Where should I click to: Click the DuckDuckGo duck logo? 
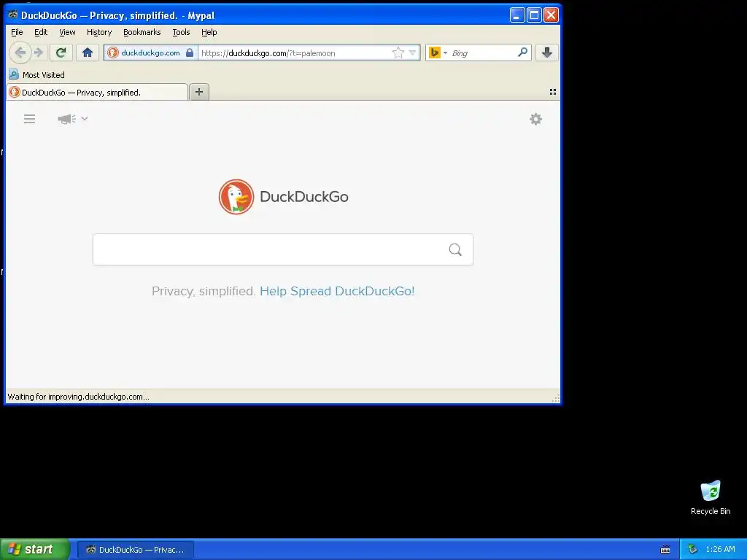236,197
